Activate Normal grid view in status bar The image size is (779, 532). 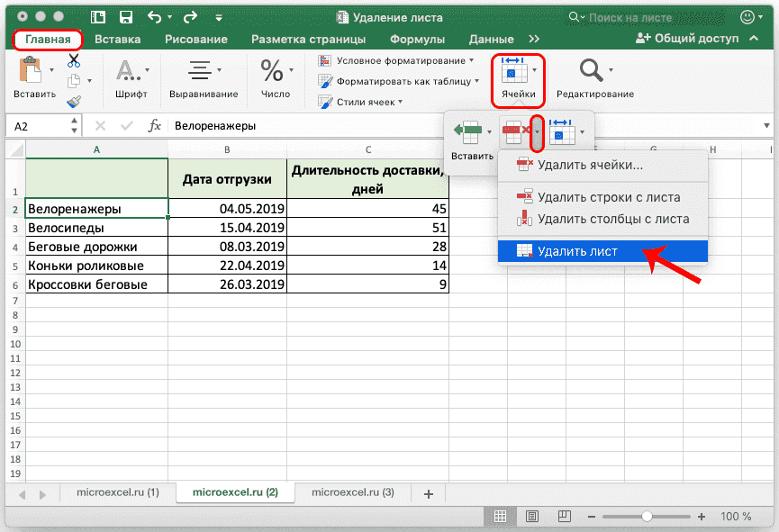(x=500, y=516)
